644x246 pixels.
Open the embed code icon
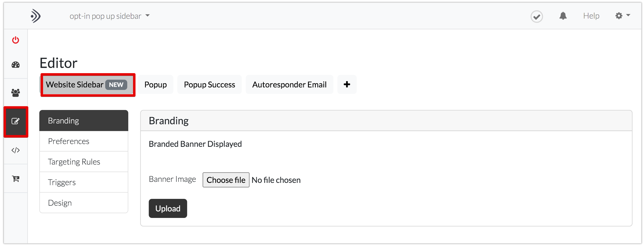[15, 150]
